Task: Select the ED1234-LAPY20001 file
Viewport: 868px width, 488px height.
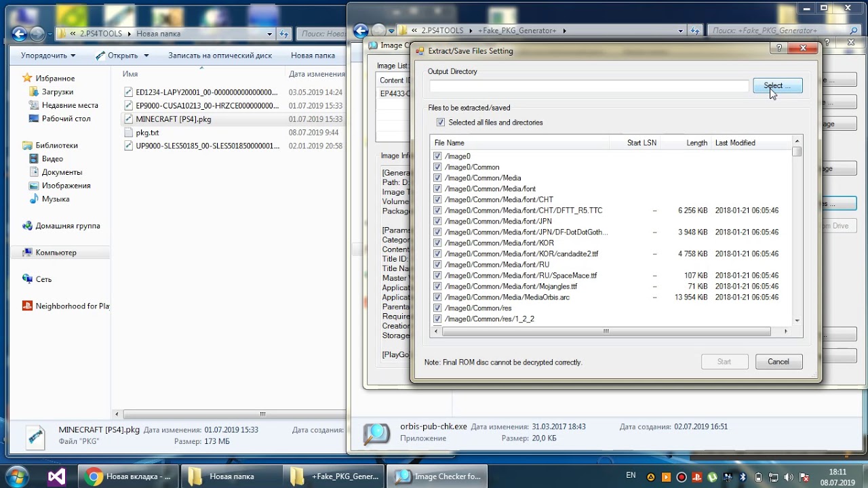Action: [x=207, y=92]
